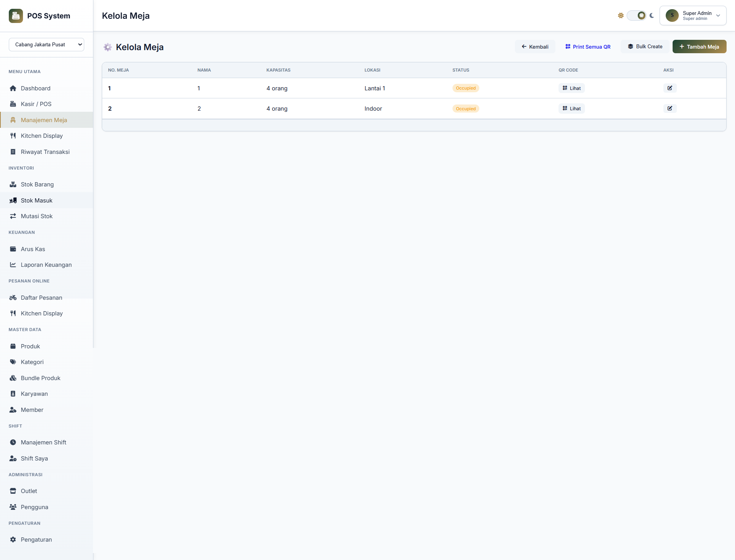This screenshot has height=560, width=735.
Task: Select the Kasir / POS menu icon
Action: click(x=13, y=104)
